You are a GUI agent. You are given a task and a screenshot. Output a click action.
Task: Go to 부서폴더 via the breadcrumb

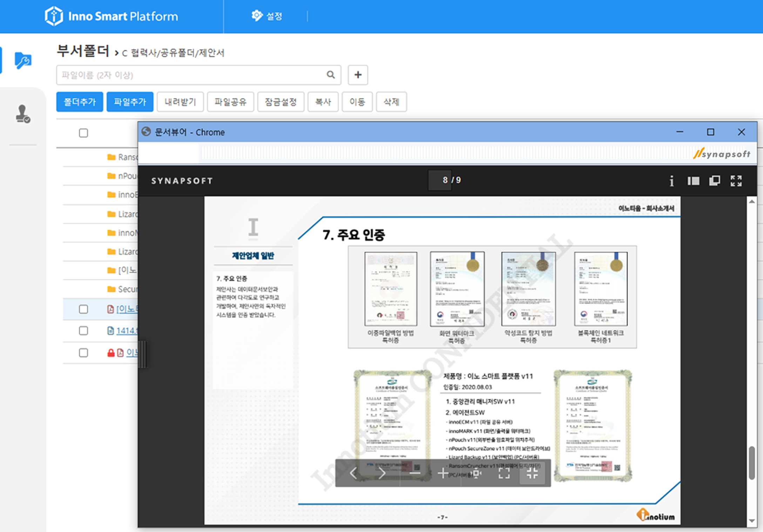click(83, 51)
